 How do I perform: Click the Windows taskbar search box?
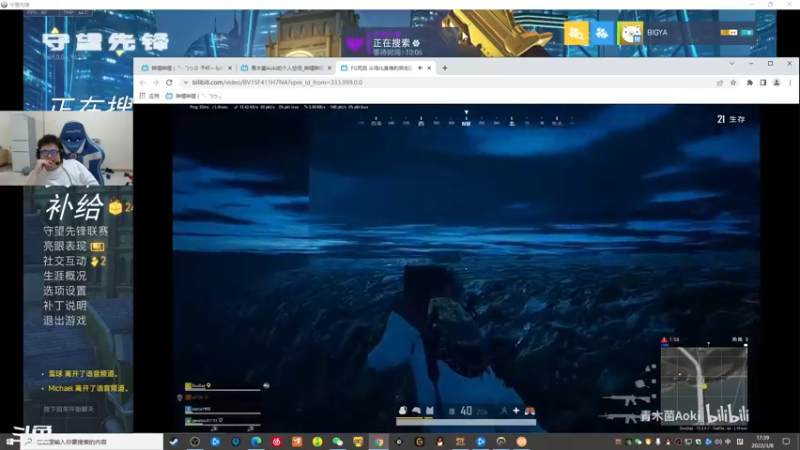pos(92,442)
